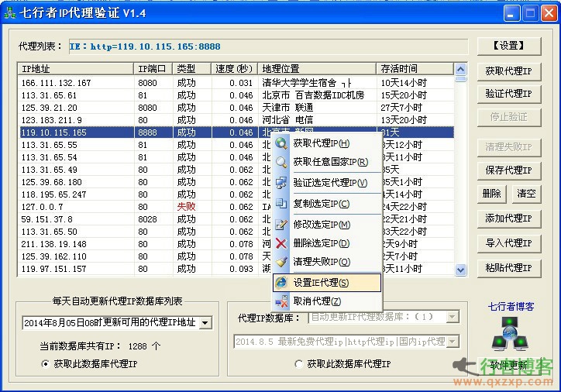Click the 【设置】 button
This screenshot has height=392, width=561.
point(509,46)
